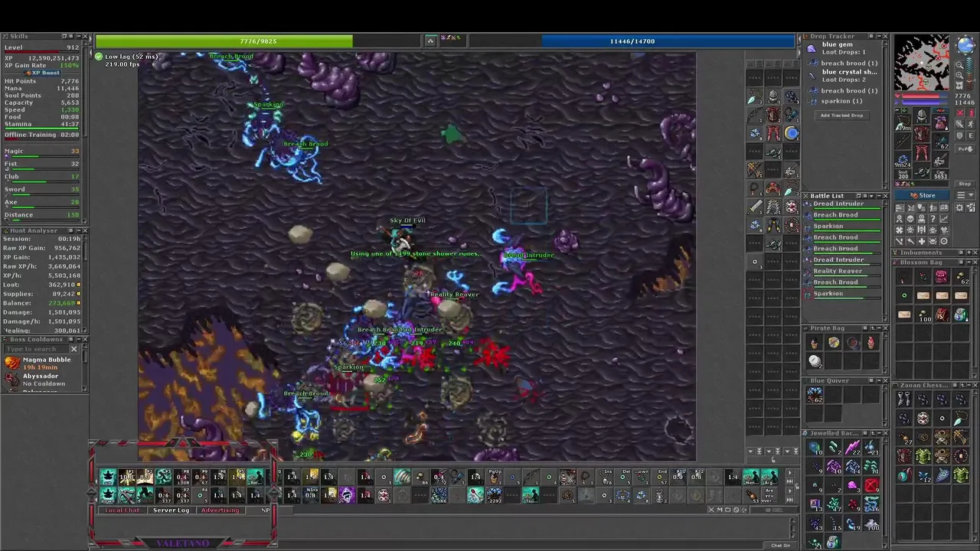Zoom in the minimap
980x551 pixels.
[x=959, y=75]
